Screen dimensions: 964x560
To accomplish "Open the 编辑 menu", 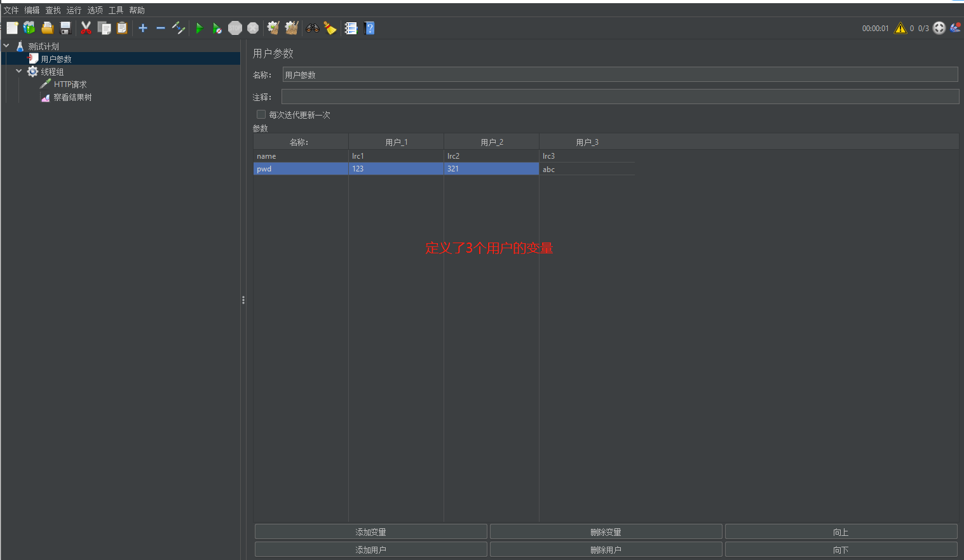I will (32, 10).
